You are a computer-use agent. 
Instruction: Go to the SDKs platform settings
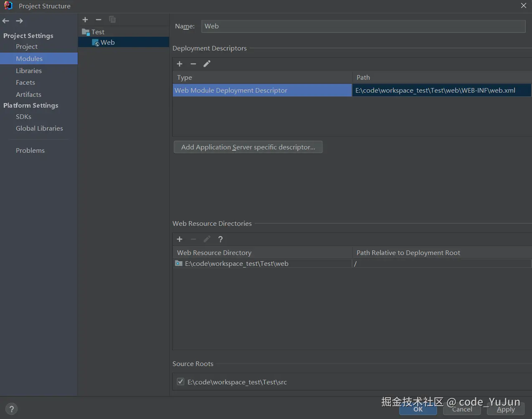[x=23, y=117]
